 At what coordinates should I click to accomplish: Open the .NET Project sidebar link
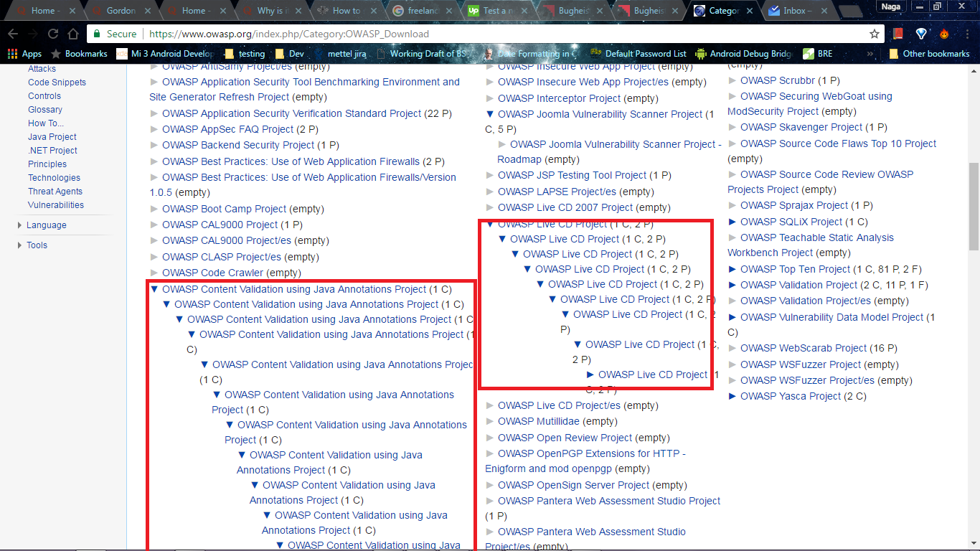(x=52, y=151)
